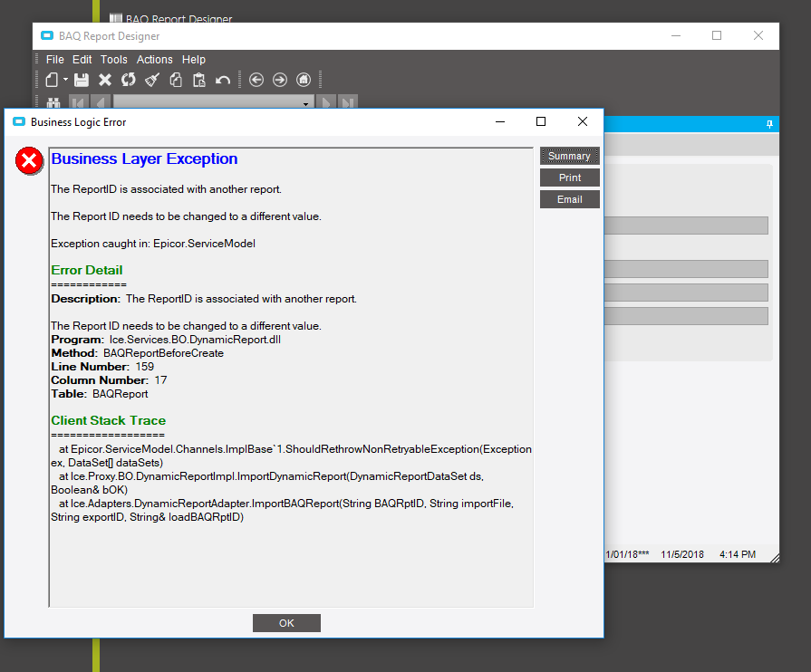Click the Next record navigation arrow
Image resolution: width=811 pixels, height=672 pixels.
point(326,102)
